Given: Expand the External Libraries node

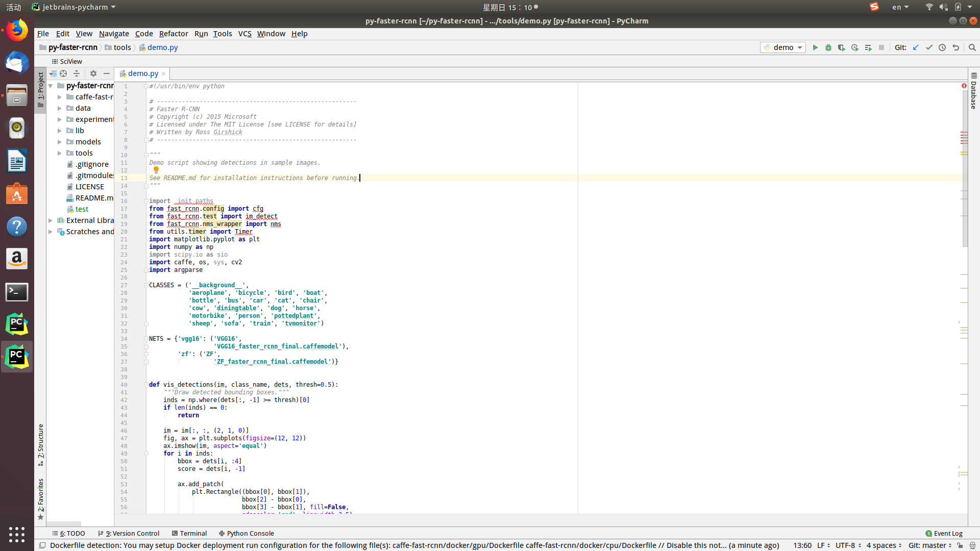Looking at the screenshot, I should [51, 220].
